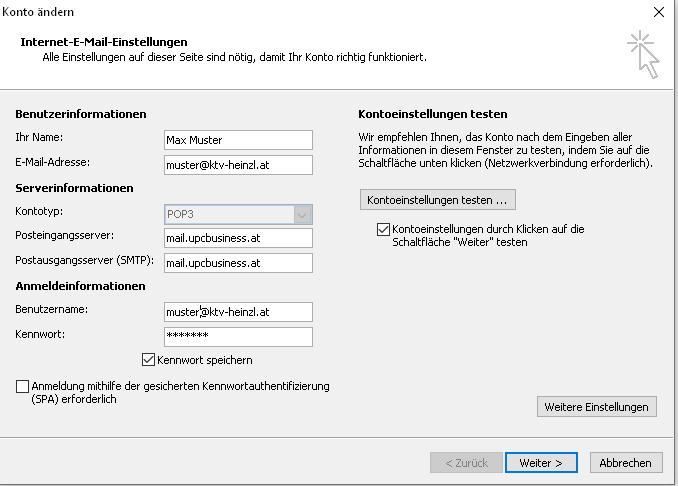This screenshot has height=486, width=678.
Task: Enable SPA Kennwortauthentifizierung checkbox
Action: (22, 386)
